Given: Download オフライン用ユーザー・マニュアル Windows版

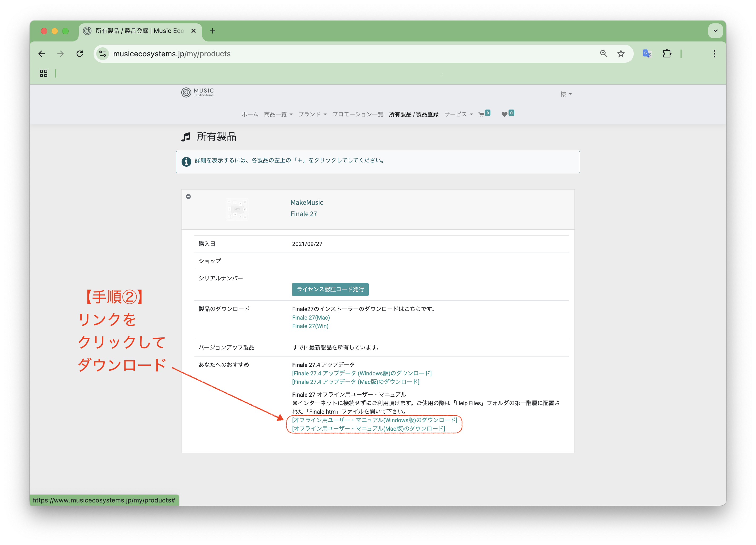Looking at the screenshot, I should 375,420.
